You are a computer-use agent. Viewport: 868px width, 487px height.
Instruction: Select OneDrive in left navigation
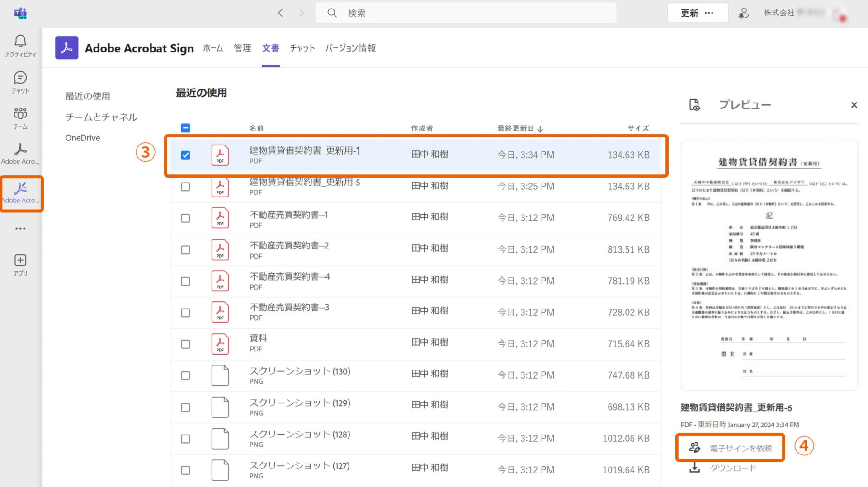(83, 138)
